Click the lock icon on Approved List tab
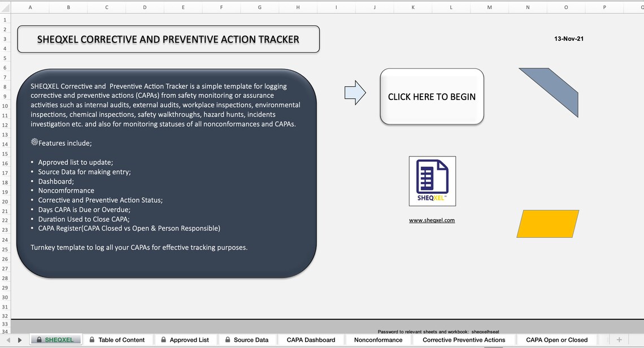Image resolution: width=644 pixels, height=348 pixels. tap(163, 340)
